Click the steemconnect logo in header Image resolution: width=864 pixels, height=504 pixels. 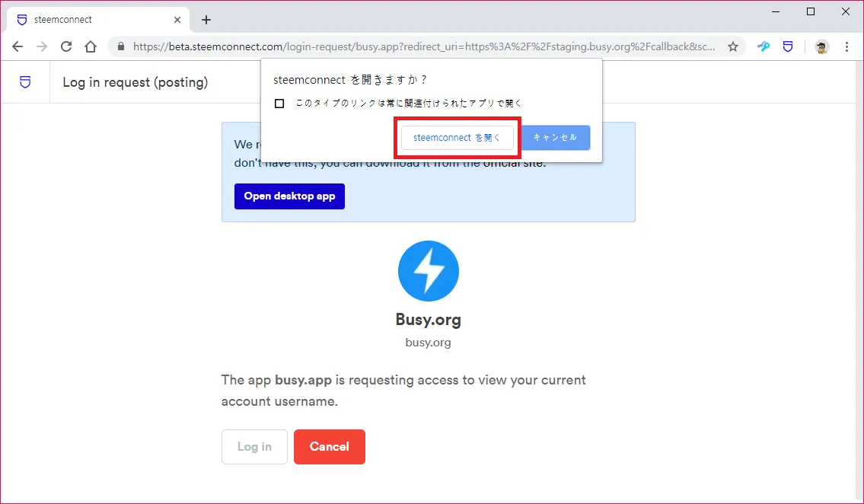tap(25, 82)
